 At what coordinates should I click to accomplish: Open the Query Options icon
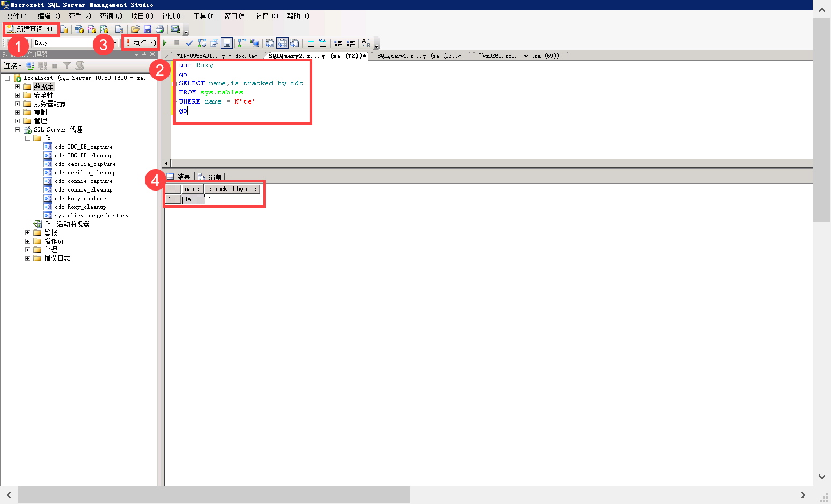click(x=215, y=43)
